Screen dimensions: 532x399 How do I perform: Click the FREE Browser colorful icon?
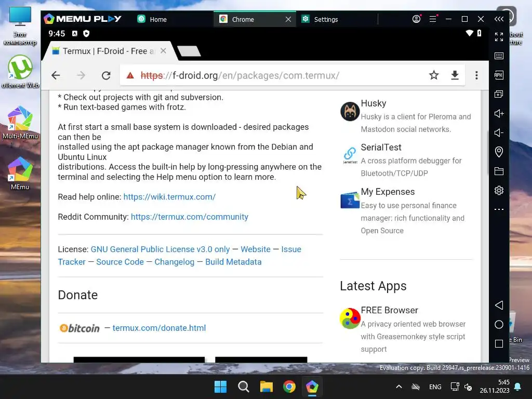click(x=350, y=318)
